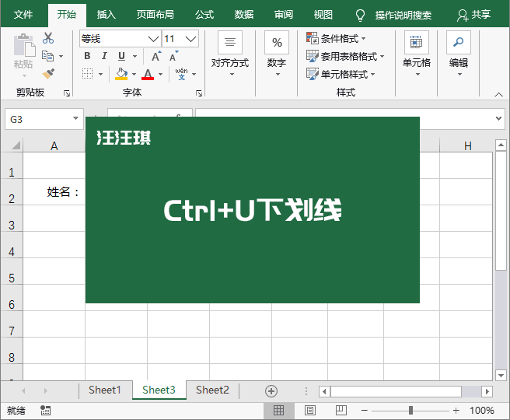The height and width of the screenshot is (420, 510).
Task: Click the Paste clipboard icon
Action: (x=24, y=46)
